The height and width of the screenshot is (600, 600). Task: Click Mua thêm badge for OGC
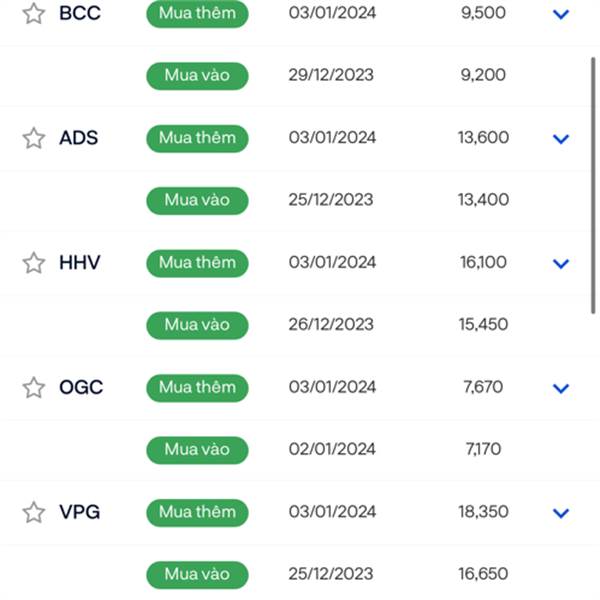197,388
